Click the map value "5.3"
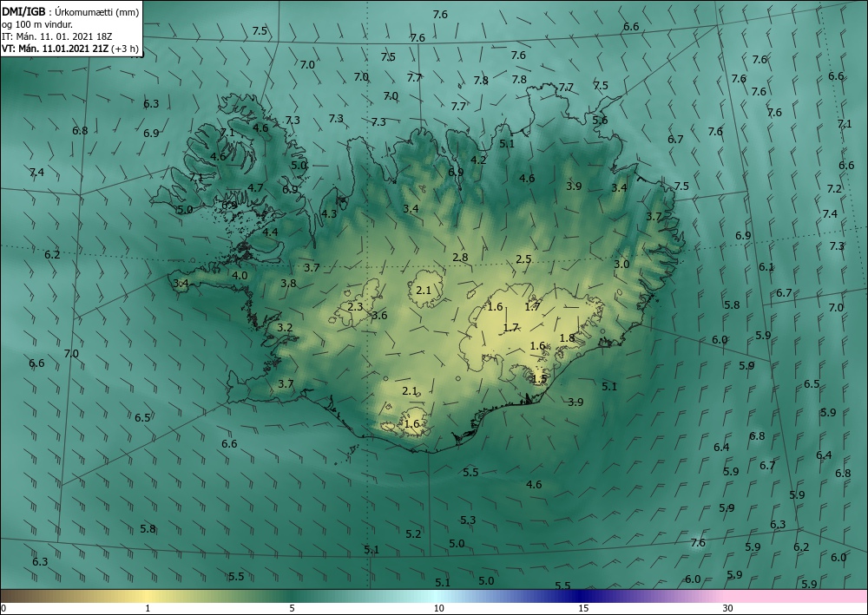The height and width of the screenshot is (615, 868). [468, 520]
